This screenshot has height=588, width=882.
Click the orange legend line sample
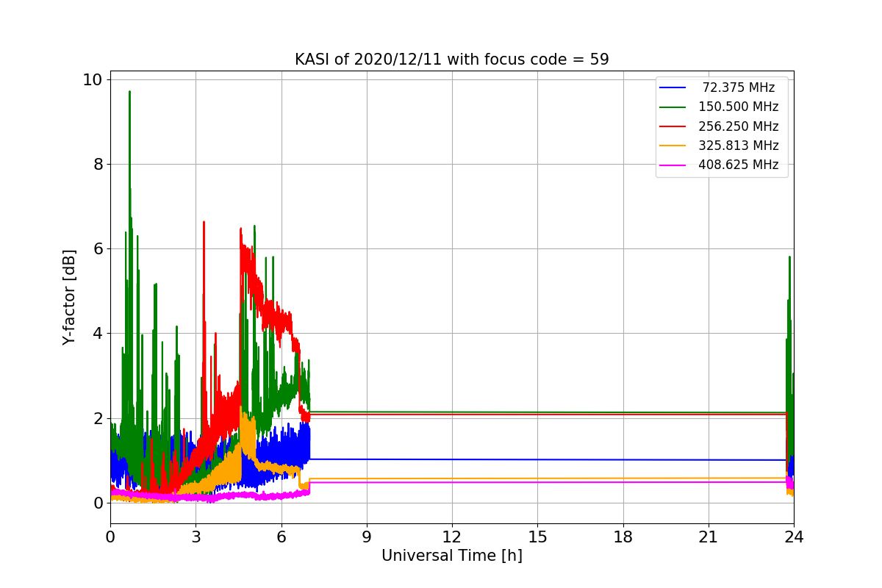point(673,146)
